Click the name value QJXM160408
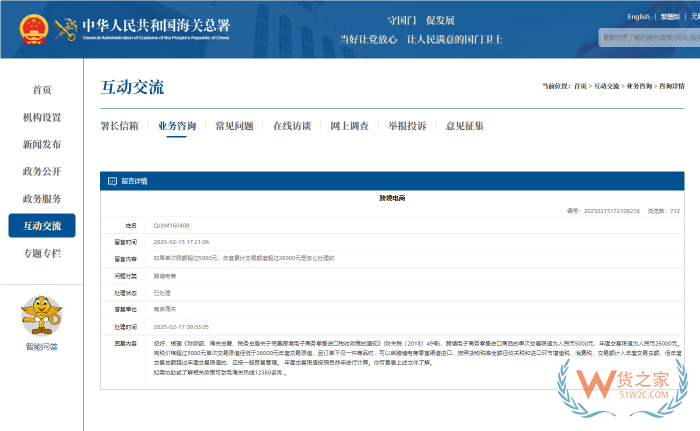This screenshot has height=431, width=700. click(171, 226)
